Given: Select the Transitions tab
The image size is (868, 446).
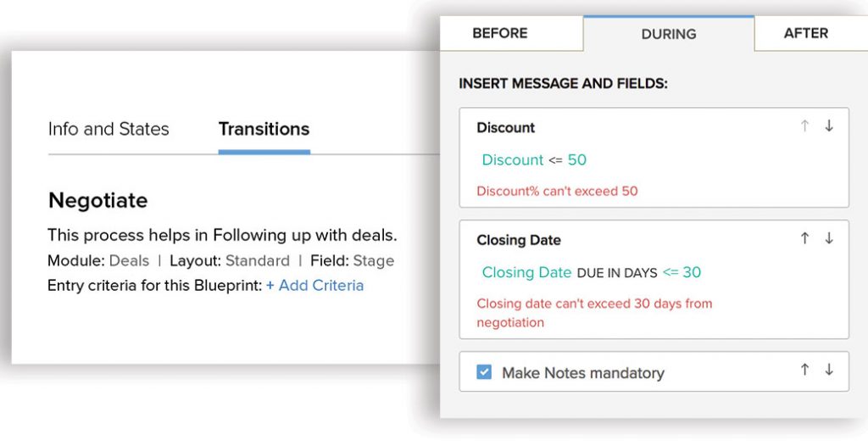Looking at the screenshot, I should pyautogui.click(x=264, y=129).
